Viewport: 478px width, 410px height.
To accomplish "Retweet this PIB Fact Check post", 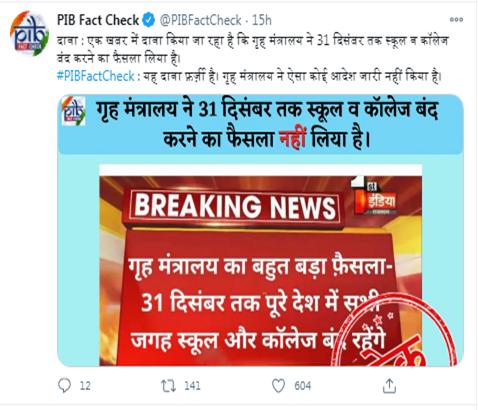I will [x=168, y=386].
